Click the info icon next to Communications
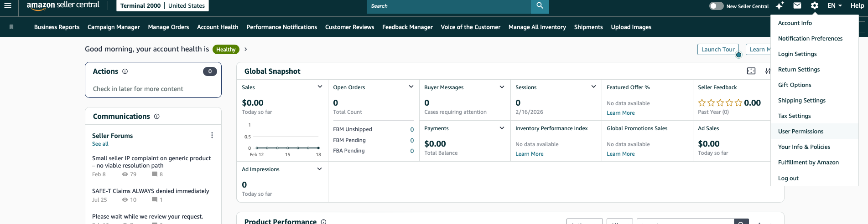868x224 pixels. [157, 117]
